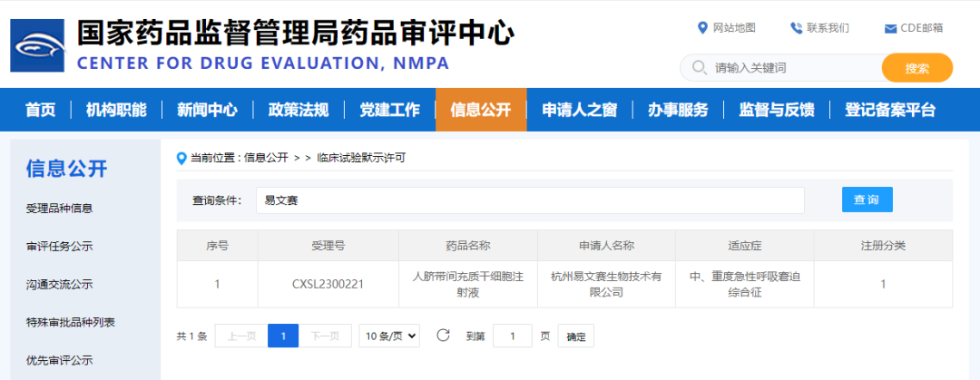The width and height of the screenshot is (980, 380).
Task: Click the 受理号 column header
Action: (328, 245)
